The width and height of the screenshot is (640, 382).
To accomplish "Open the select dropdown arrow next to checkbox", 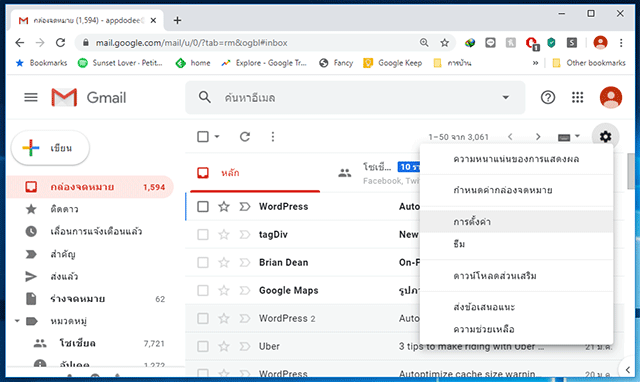I will click(217, 137).
